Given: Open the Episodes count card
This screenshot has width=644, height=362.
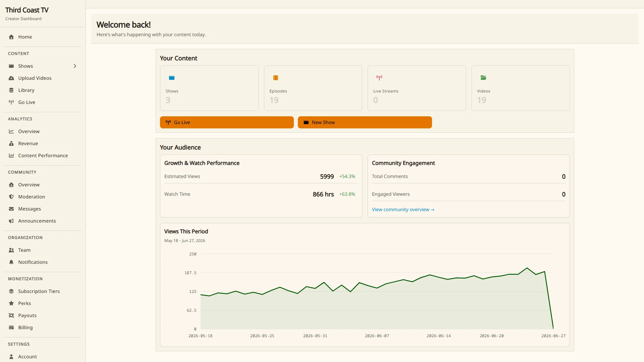Looking at the screenshot, I should [313, 88].
